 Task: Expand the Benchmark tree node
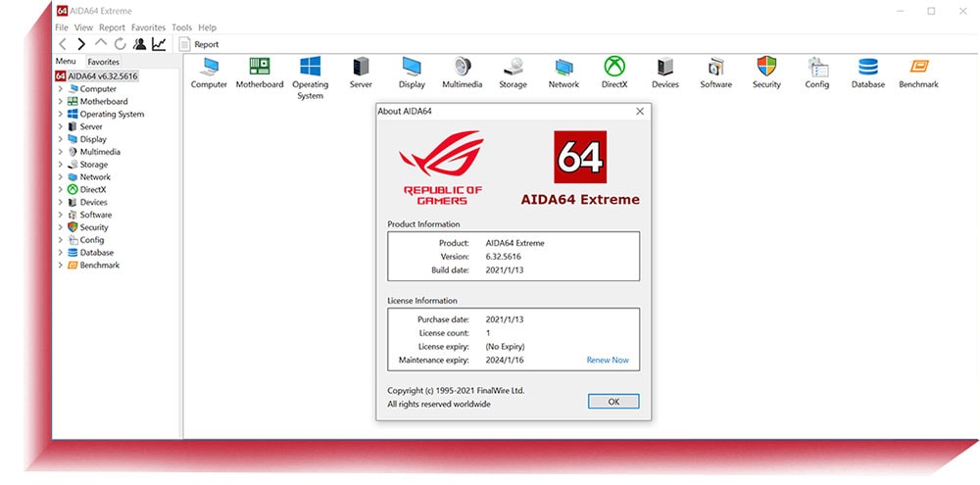point(61,265)
